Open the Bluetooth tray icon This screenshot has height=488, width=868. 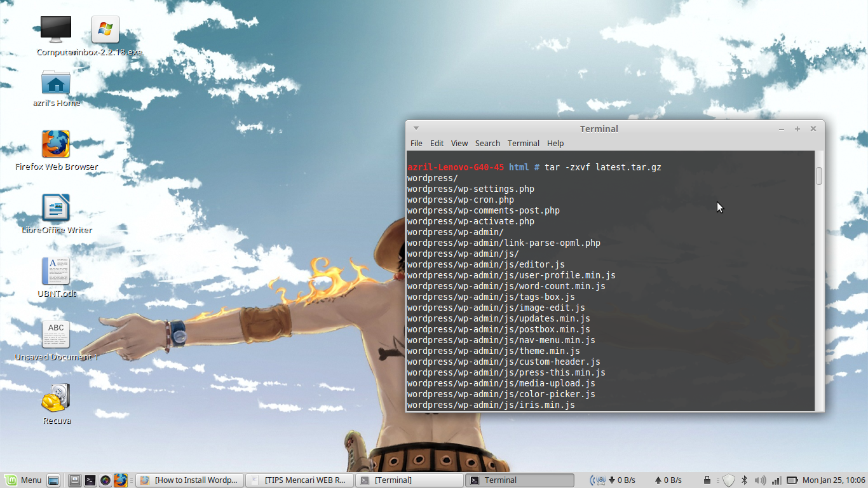coord(745,480)
